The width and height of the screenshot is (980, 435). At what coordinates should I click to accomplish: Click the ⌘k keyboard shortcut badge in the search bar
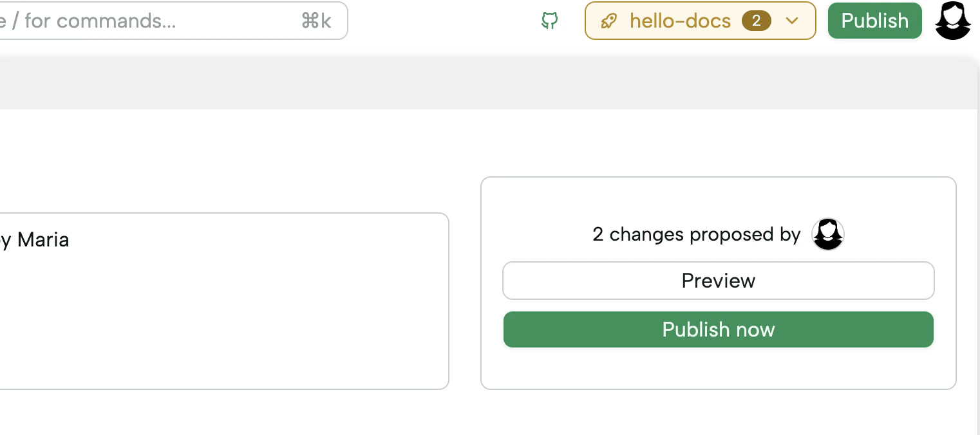pyautogui.click(x=315, y=21)
